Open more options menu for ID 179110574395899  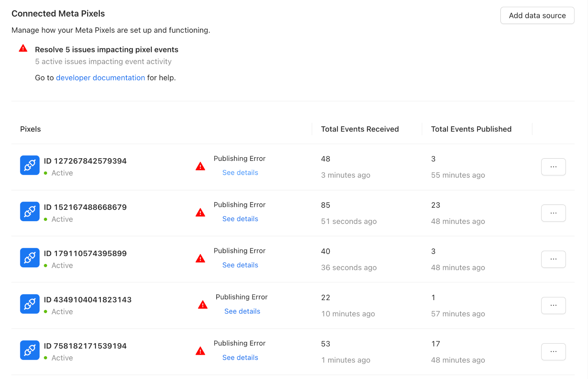click(x=553, y=259)
